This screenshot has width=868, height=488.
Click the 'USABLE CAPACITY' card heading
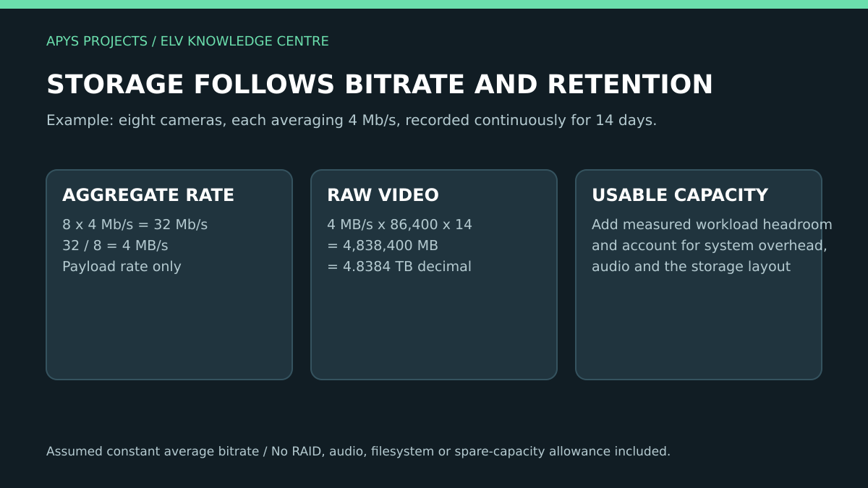pyautogui.click(x=680, y=195)
